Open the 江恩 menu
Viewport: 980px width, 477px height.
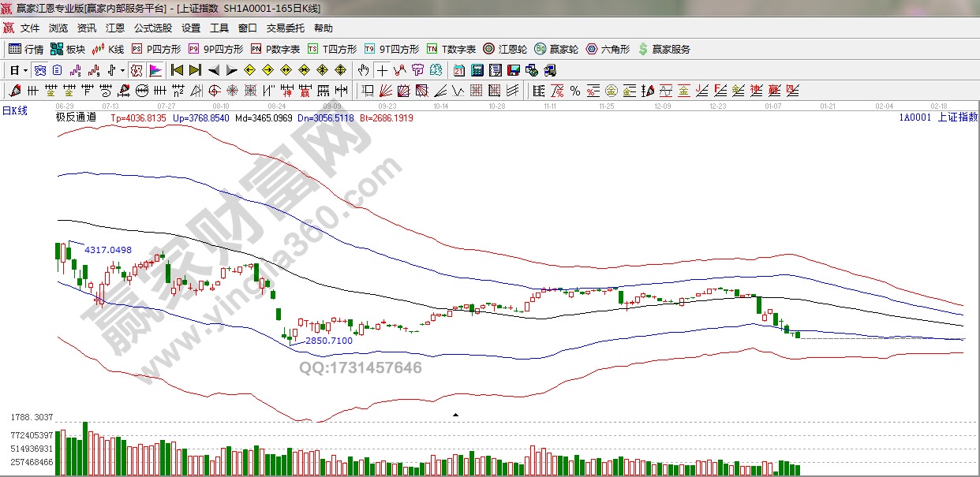pyautogui.click(x=115, y=28)
